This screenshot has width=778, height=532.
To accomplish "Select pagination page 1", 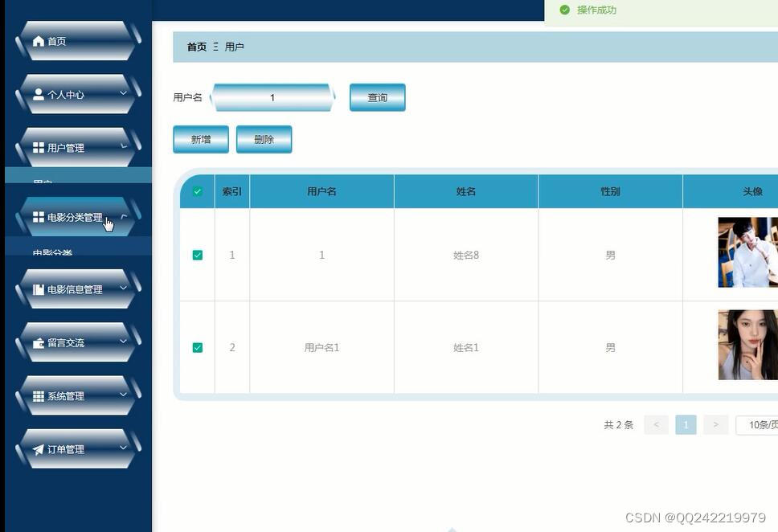I will point(686,424).
